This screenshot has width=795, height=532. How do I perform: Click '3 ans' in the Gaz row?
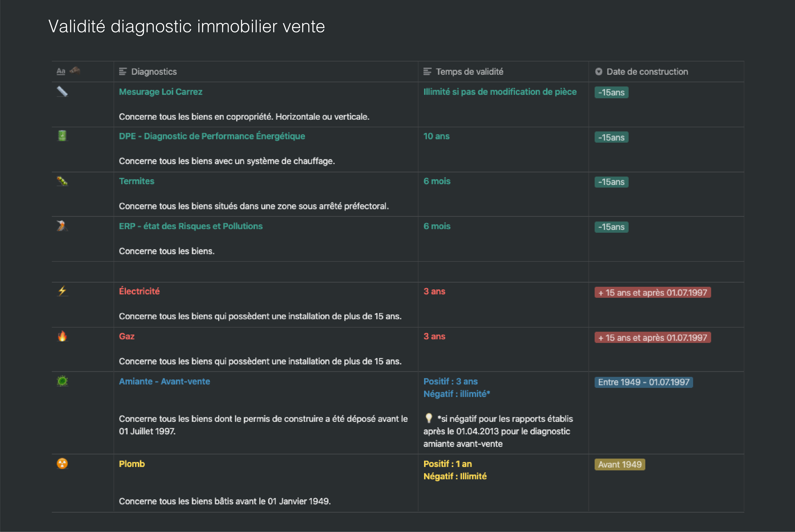point(434,336)
